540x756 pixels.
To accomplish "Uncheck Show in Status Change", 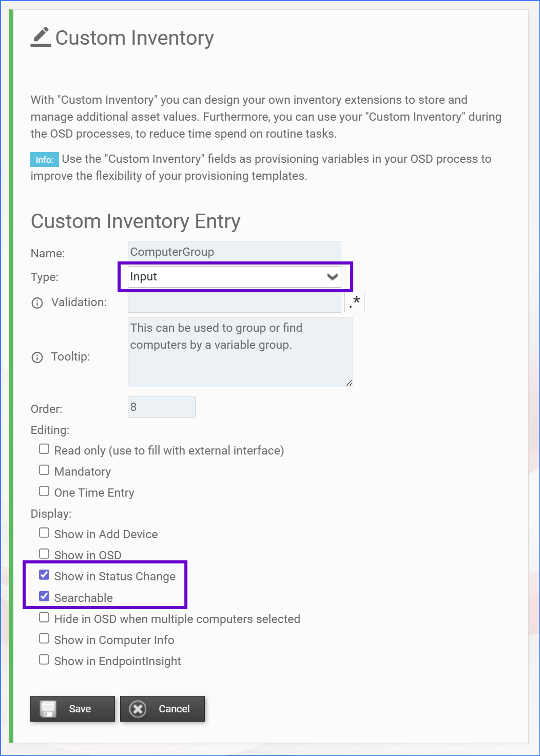I will 44,575.
